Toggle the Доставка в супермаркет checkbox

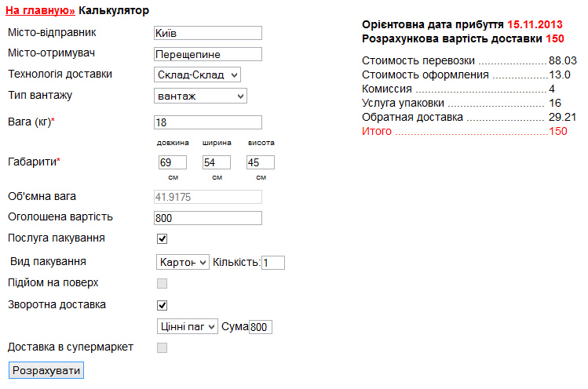(163, 347)
